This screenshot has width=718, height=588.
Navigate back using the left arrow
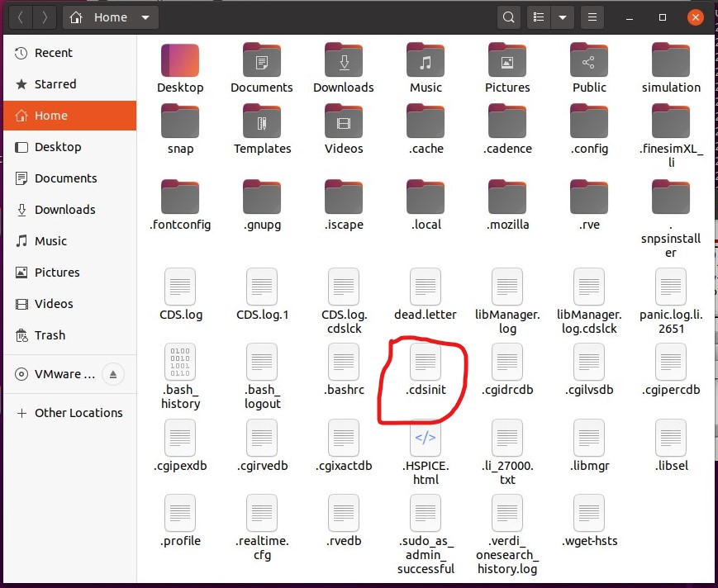19,17
